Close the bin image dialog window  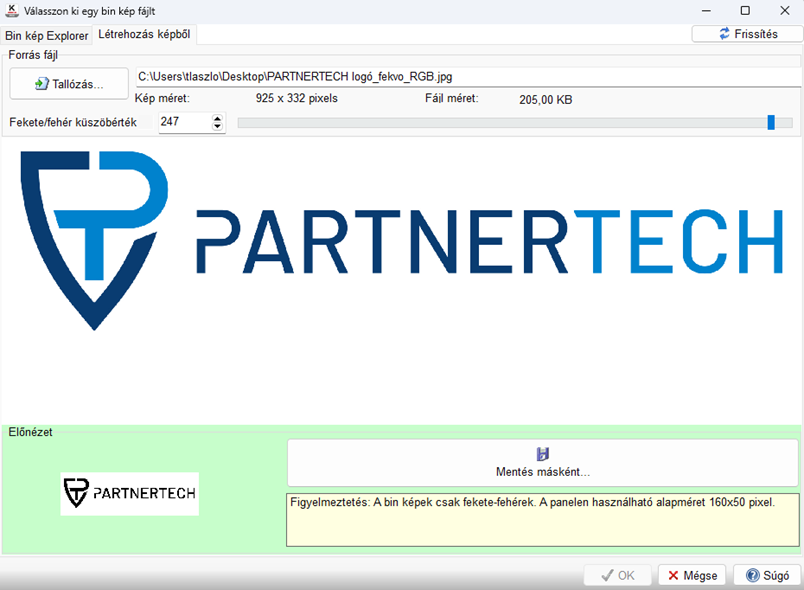(x=785, y=11)
